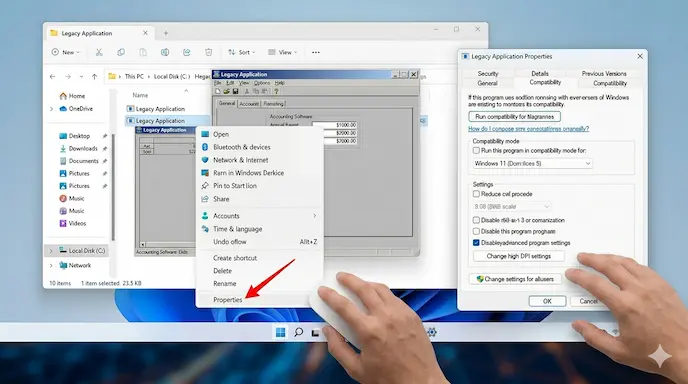Click the New document icon in Legacy Application toolbar
This screenshot has width=688, height=384.
pyautogui.click(x=218, y=91)
